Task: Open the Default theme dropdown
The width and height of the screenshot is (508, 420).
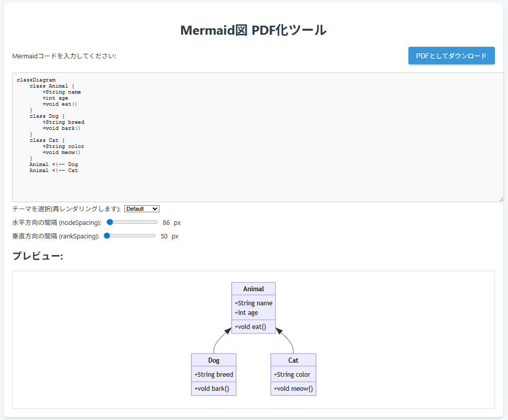Action: 141,209
